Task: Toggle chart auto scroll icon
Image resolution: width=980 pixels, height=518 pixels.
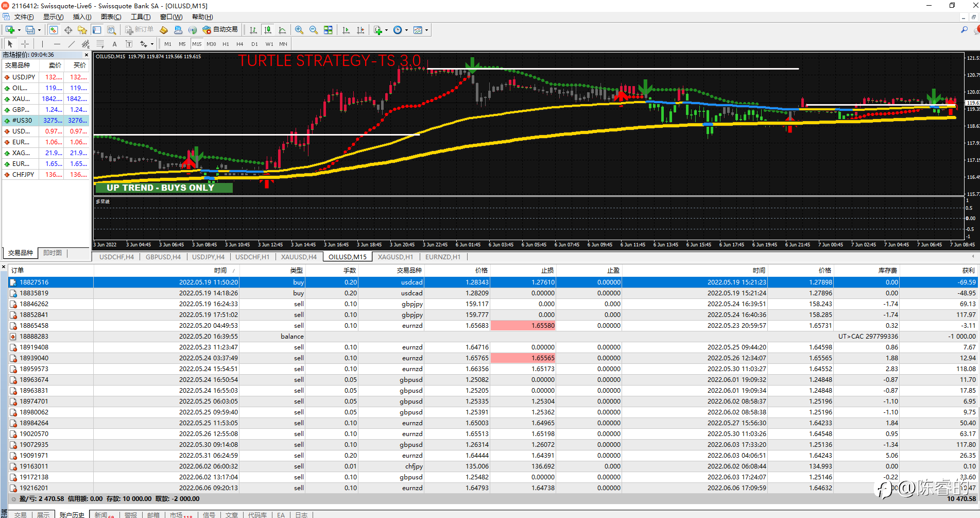Action: (x=346, y=30)
